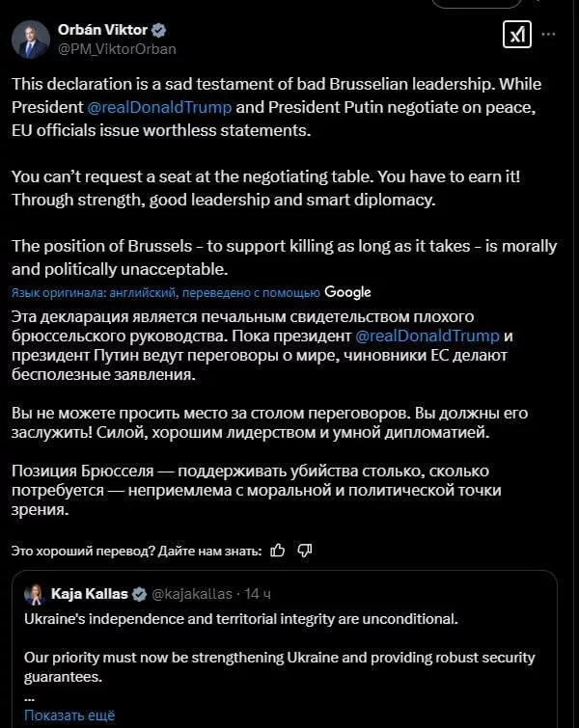
Task: Open the three-dot more options menu
Action: [548, 34]
